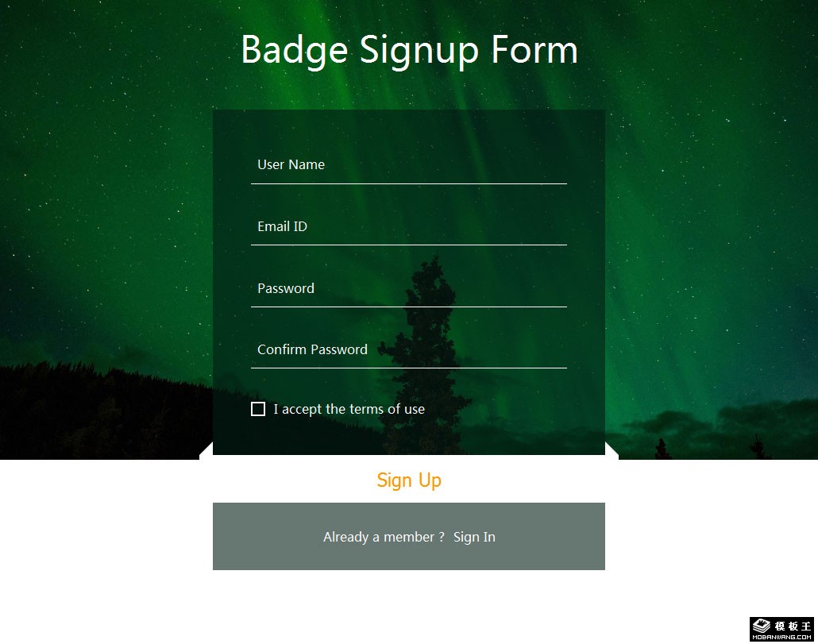This screenshot has height=644, width=818.
Task: Click the "Already a member ?" text
Action: [384, 538]
